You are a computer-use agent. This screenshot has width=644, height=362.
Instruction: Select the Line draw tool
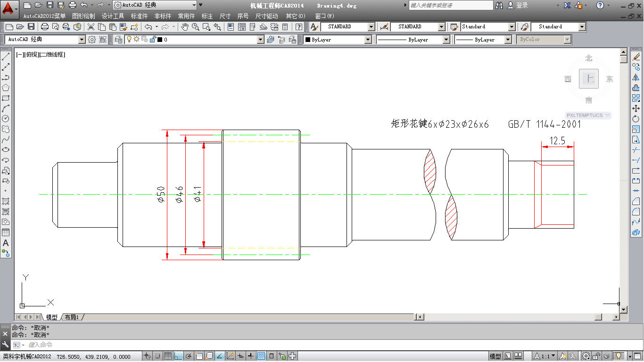click(x=6, y=57)
